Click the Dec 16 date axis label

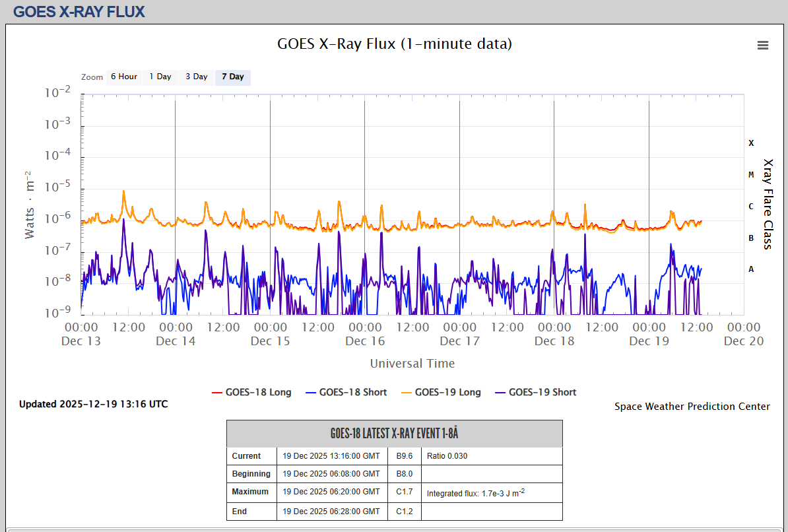click(365, 341)
